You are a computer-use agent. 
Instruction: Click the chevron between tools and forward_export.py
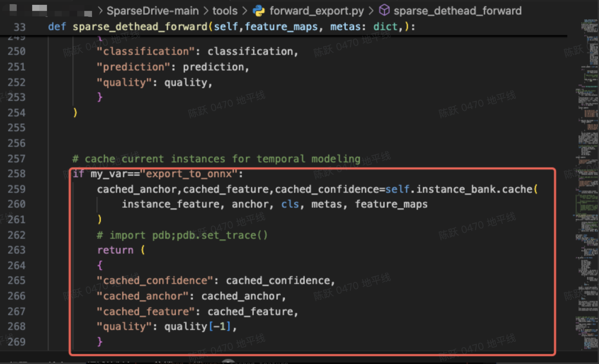tap(245, 11)
